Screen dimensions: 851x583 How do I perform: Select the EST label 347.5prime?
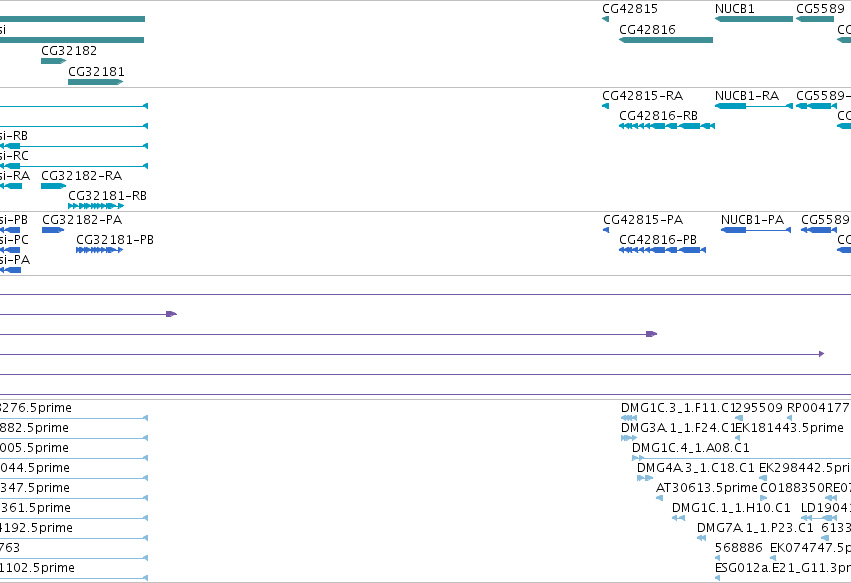coord(35,488)
